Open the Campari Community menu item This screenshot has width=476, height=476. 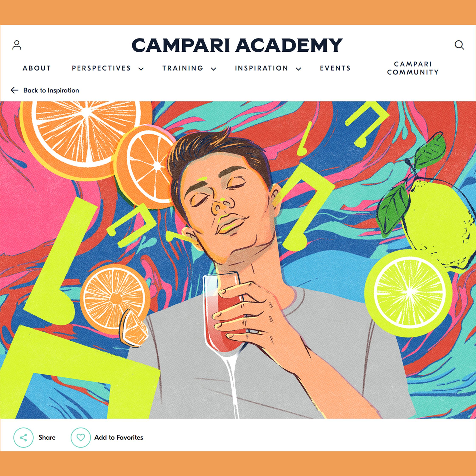413,68
